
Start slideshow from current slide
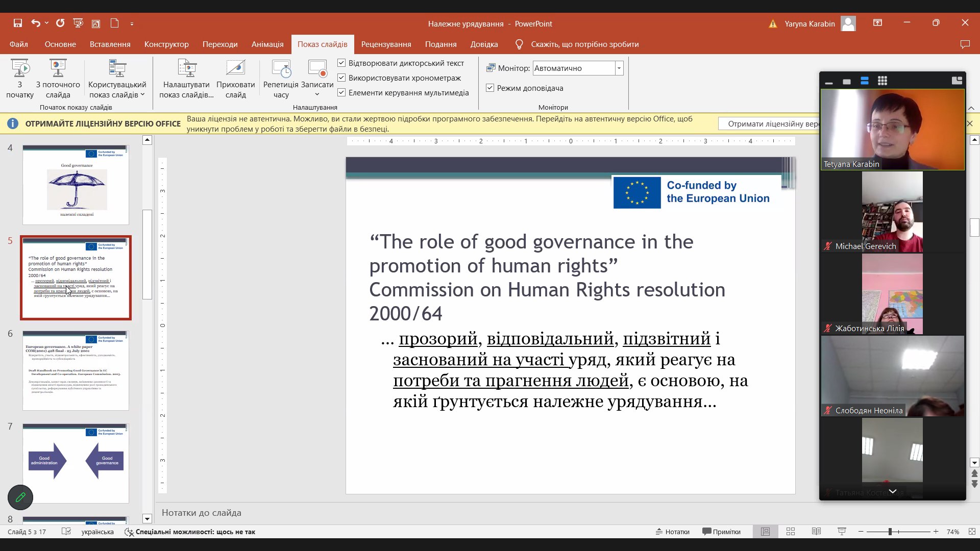(x=58, y=68)
